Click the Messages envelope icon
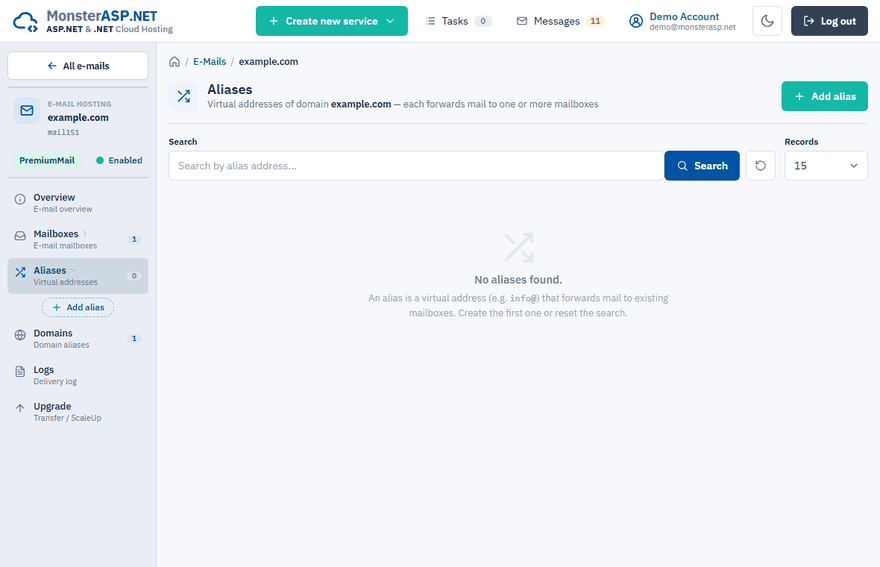 (x=522, y=21)
